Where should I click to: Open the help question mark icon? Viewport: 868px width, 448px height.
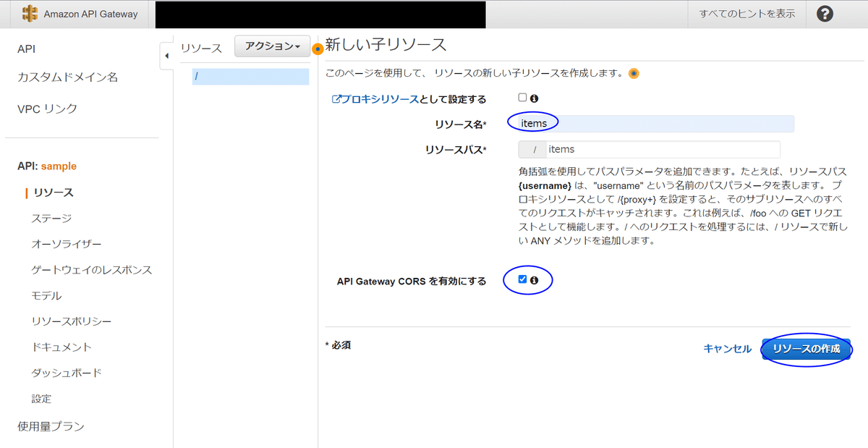pos(825,14)
